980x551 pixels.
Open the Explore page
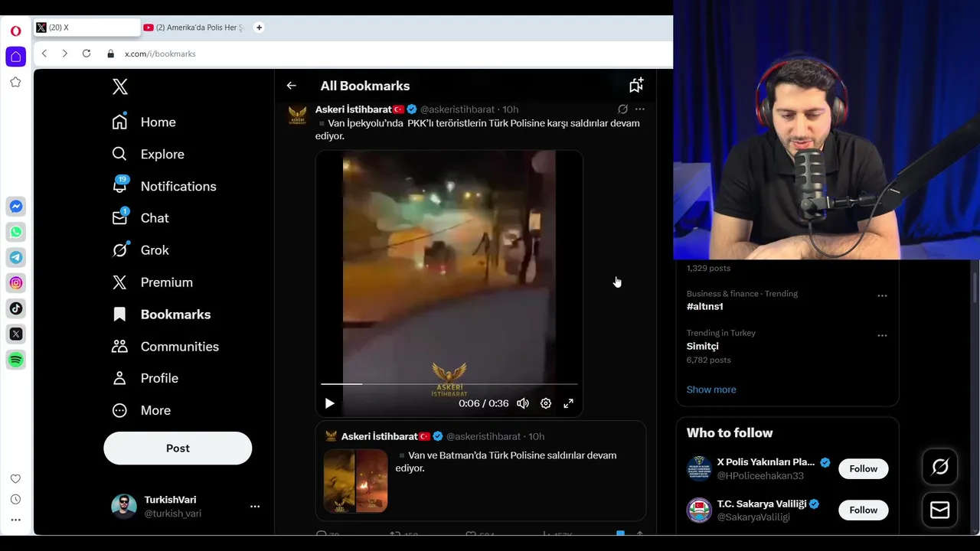[148, 155]
